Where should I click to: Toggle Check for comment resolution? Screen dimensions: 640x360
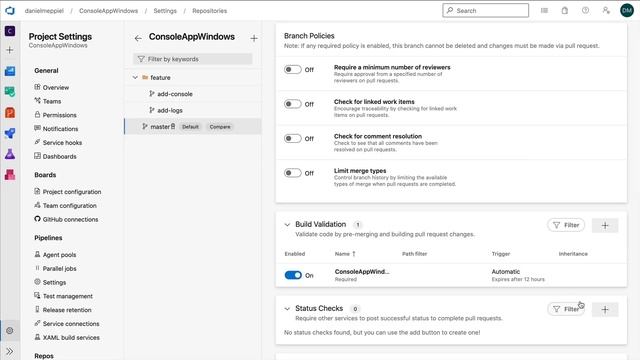293,138
